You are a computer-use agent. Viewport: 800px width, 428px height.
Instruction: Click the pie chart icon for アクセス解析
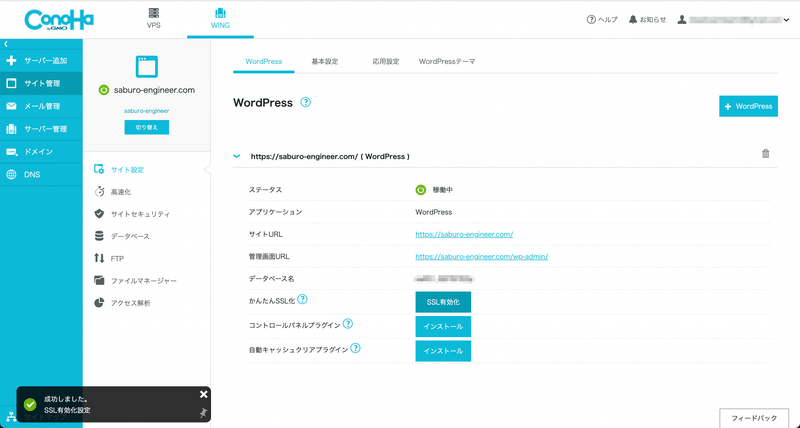[x=99, y=303]
